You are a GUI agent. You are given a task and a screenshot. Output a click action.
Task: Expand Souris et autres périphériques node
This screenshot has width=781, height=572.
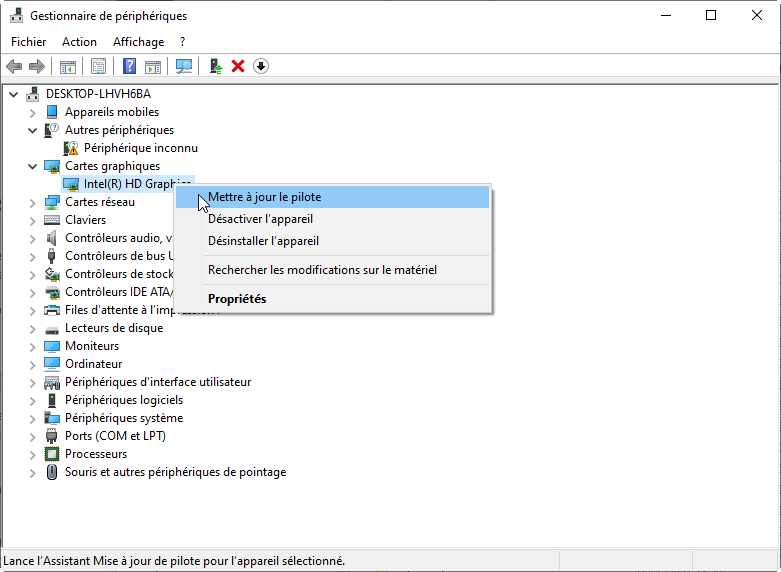coord(32,472)
